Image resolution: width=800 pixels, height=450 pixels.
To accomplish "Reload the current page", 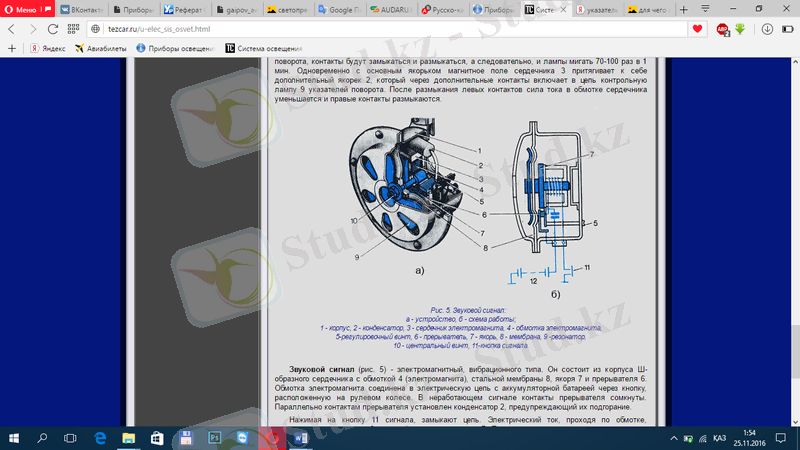I will [53, 29].
